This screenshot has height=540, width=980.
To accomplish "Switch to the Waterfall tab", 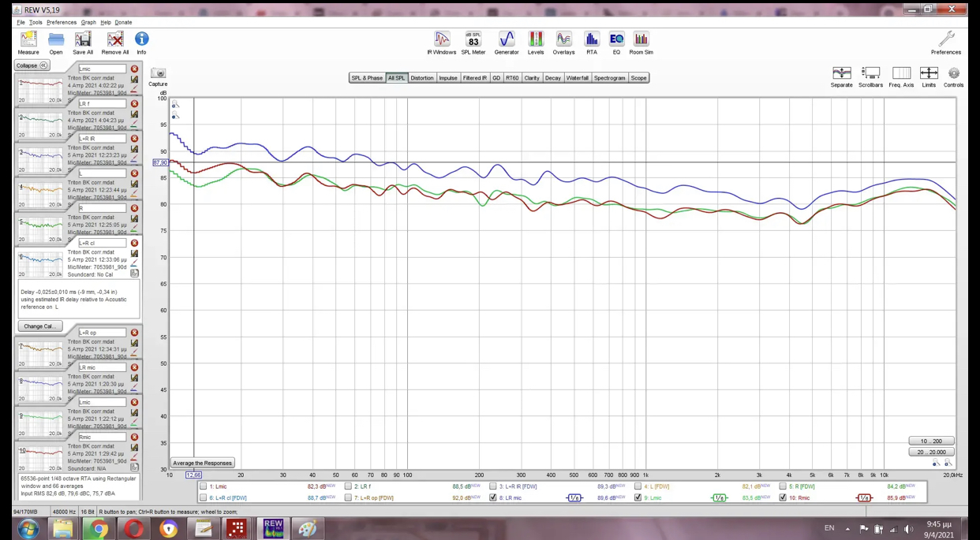I will (x=577, y=78).
